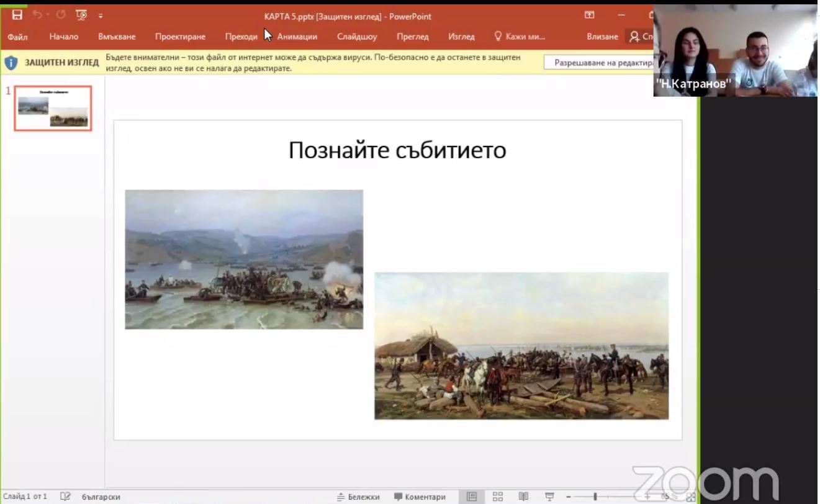The width and height of the screenshot is (820, 504).
Task: Open the Изглед tab
Action: (x=462, y=37)
